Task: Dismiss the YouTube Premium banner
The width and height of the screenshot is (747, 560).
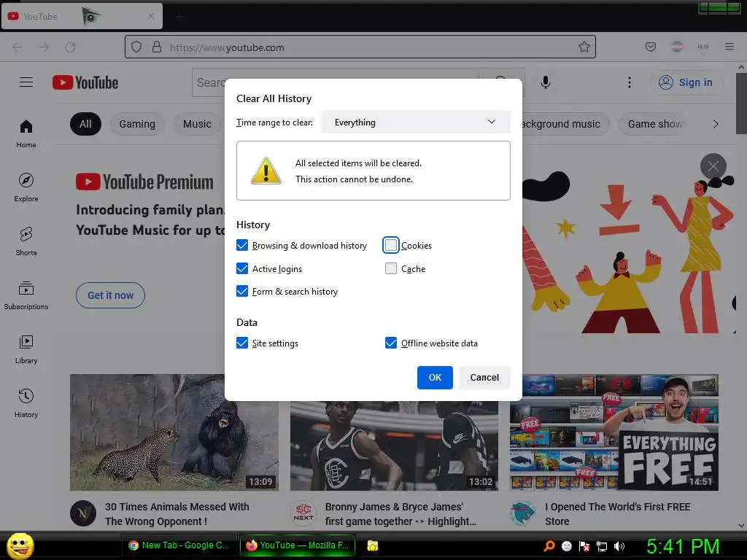Action: click(x=713, y=166)
